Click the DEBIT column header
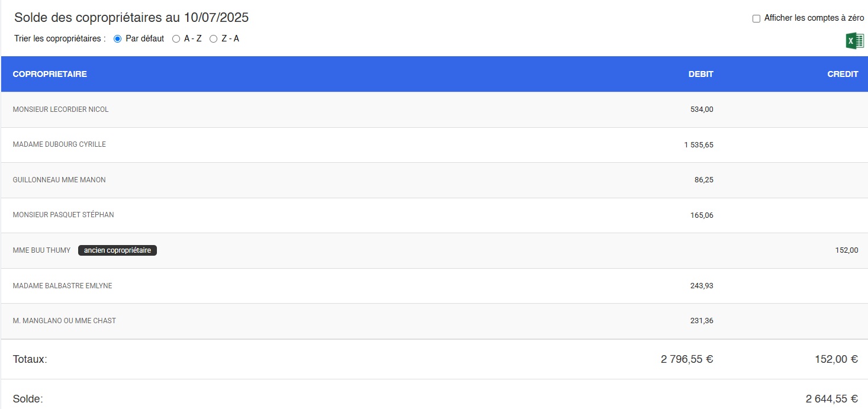Viewport: 868px width, 409px height. [x=700, y=74]
